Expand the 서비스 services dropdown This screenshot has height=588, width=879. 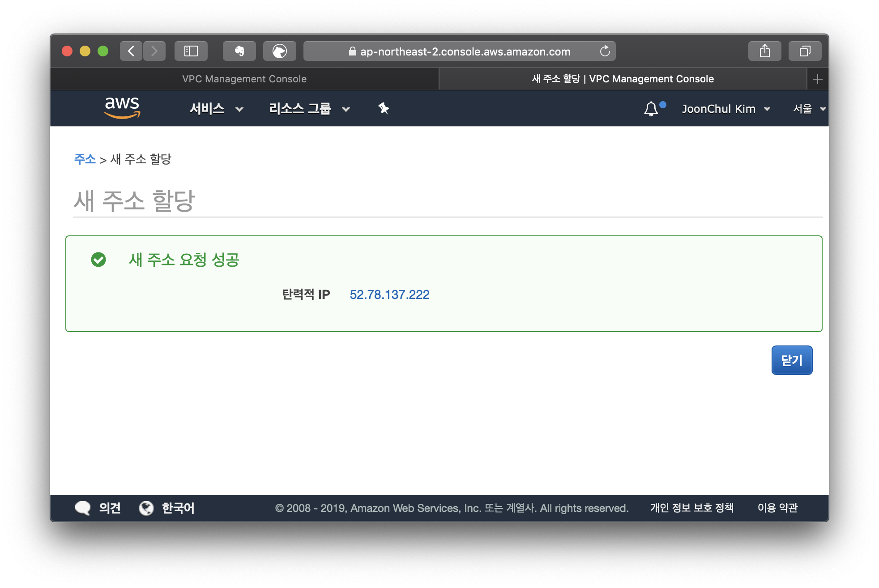tap(216, 109)
